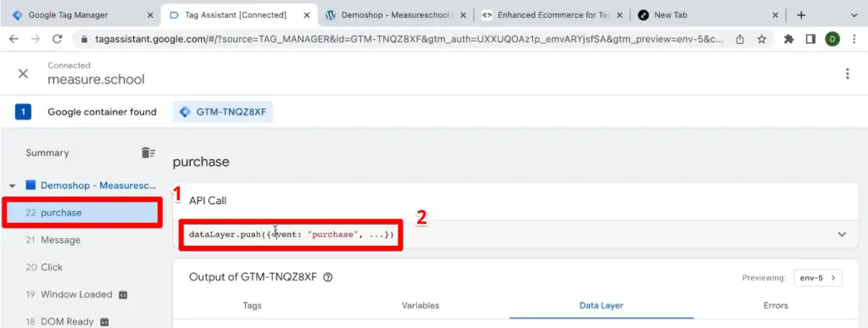868x328 pixels.
Task: Switch to the Data Layer tab
Action: 601,305
